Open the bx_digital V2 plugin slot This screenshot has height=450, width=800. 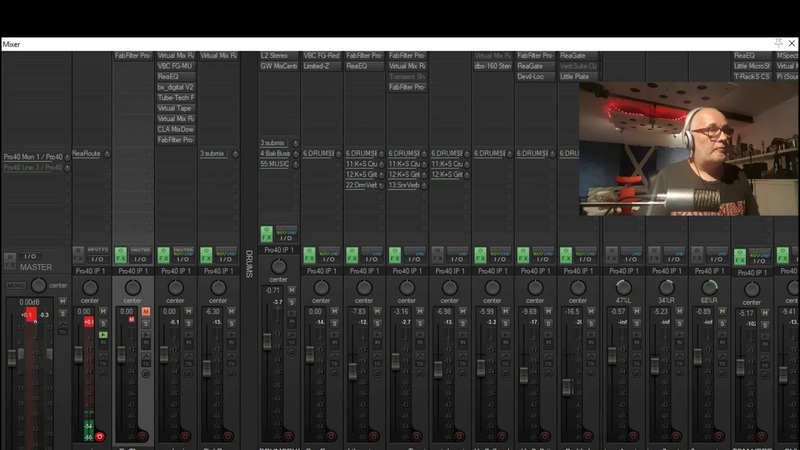click(176, 87)
